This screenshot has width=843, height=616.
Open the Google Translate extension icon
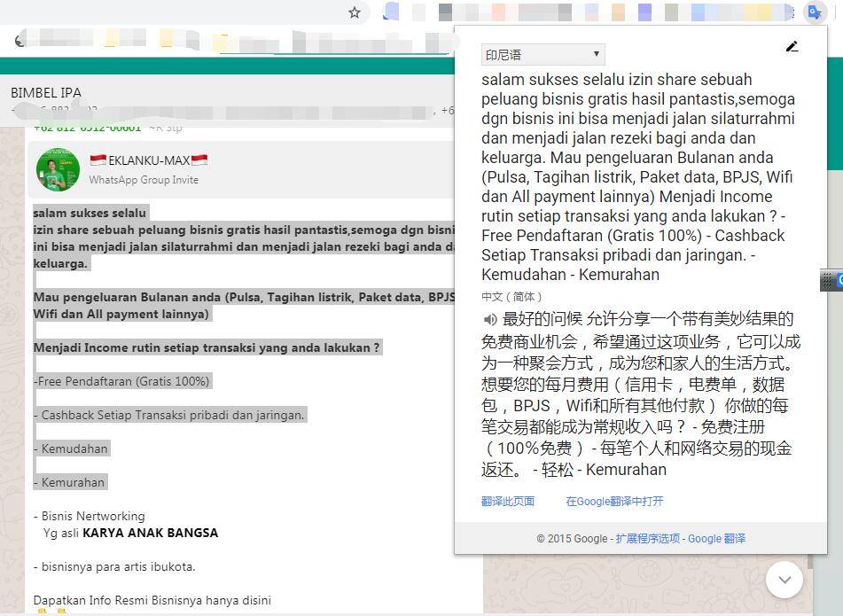coord(815,12)
